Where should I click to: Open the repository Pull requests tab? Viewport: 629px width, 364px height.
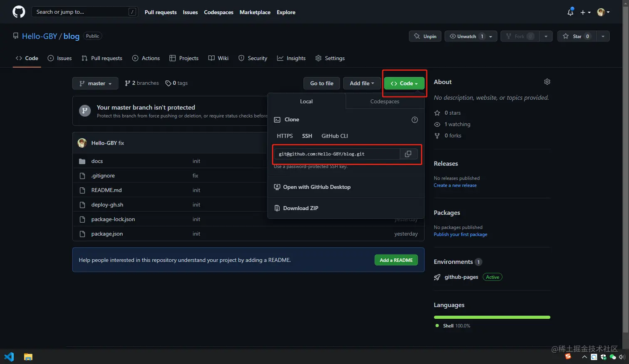pyautogui.click(x=102, y=58)
